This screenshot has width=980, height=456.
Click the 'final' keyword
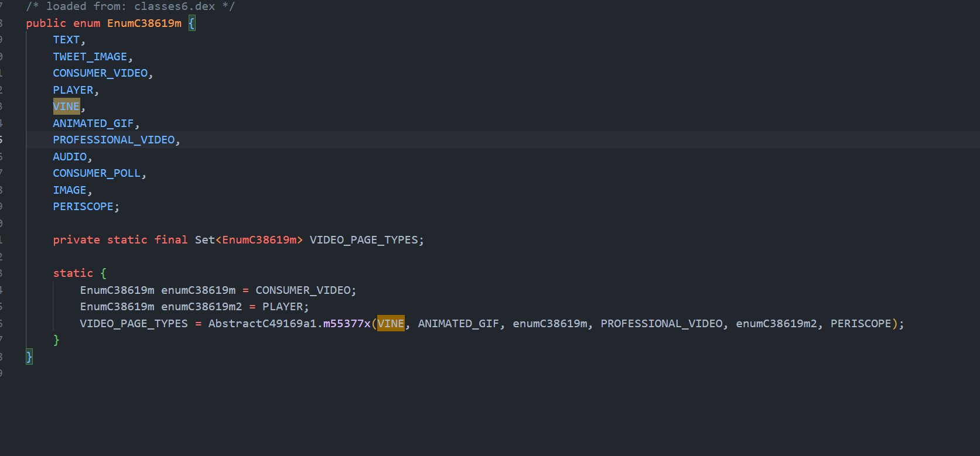tap(171, 240)
